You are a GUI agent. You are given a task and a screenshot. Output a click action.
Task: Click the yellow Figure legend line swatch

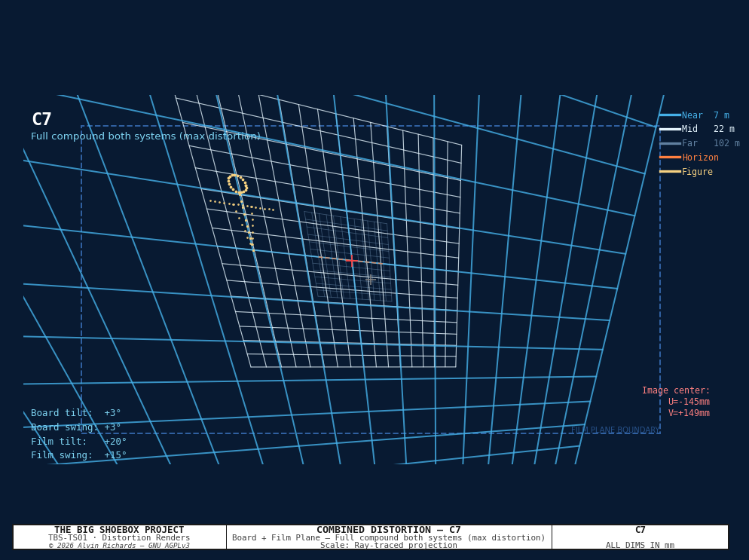(670, 172)
